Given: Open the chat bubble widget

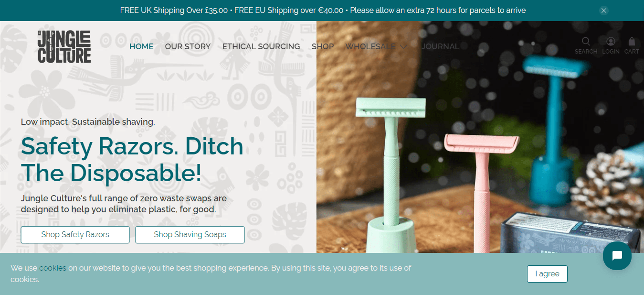Looking at the screenshot, I should (x=617, y=256).
